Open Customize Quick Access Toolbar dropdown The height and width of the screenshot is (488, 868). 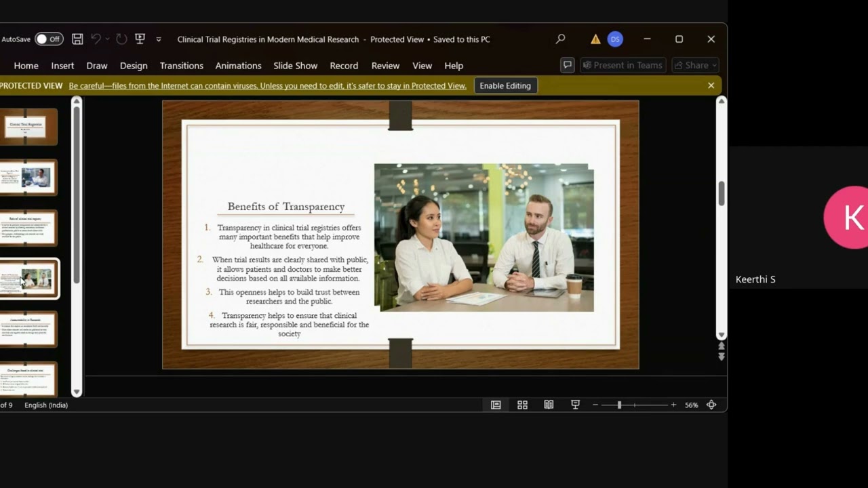pyautogui.click(x=159, y=39)
